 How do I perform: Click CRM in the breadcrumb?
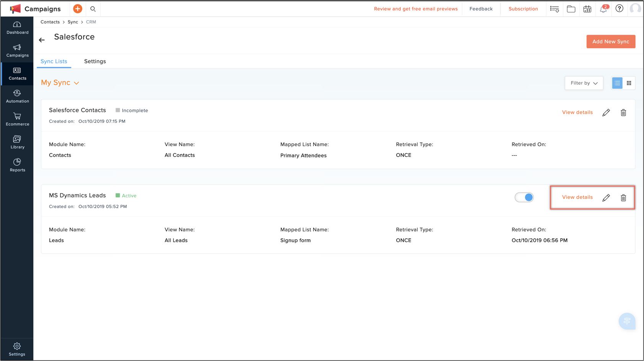coord(91,22)
